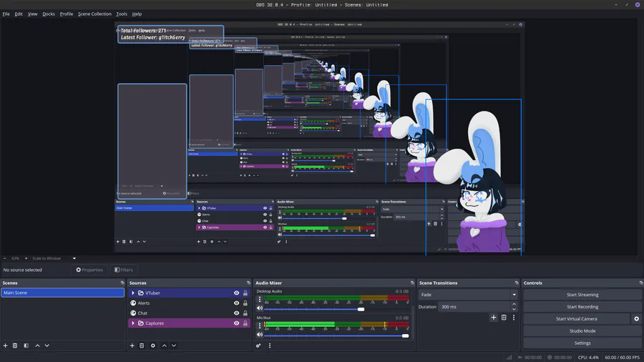The height and width of the screenshot is (362, 644).
Task: Remove scene transition with trash icon
Action: click(504, 317)
